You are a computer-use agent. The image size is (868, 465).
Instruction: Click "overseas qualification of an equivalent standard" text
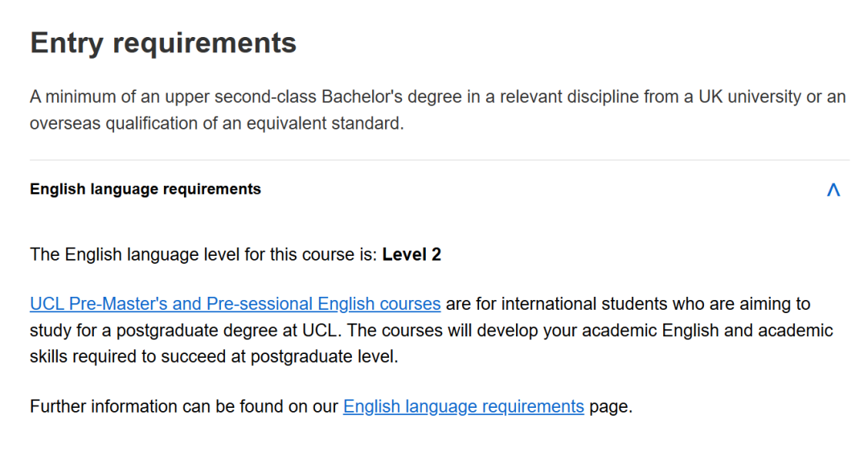[216, 125]
